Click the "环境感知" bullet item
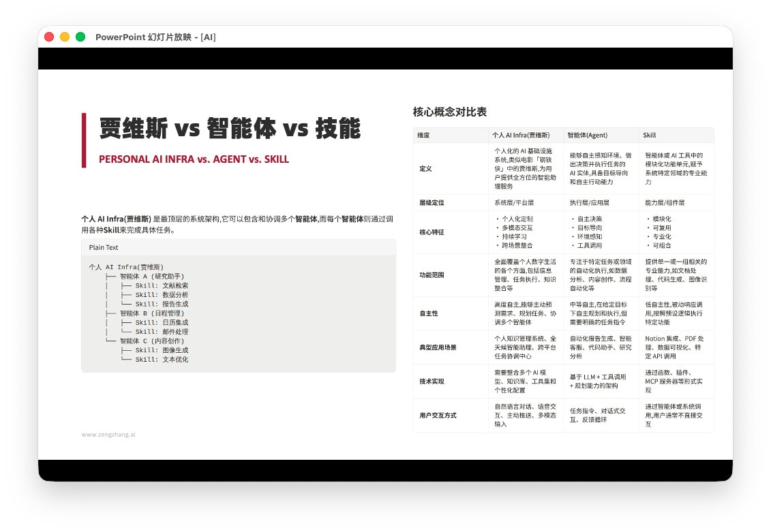771x532 pixels. [x=590, y=236]
